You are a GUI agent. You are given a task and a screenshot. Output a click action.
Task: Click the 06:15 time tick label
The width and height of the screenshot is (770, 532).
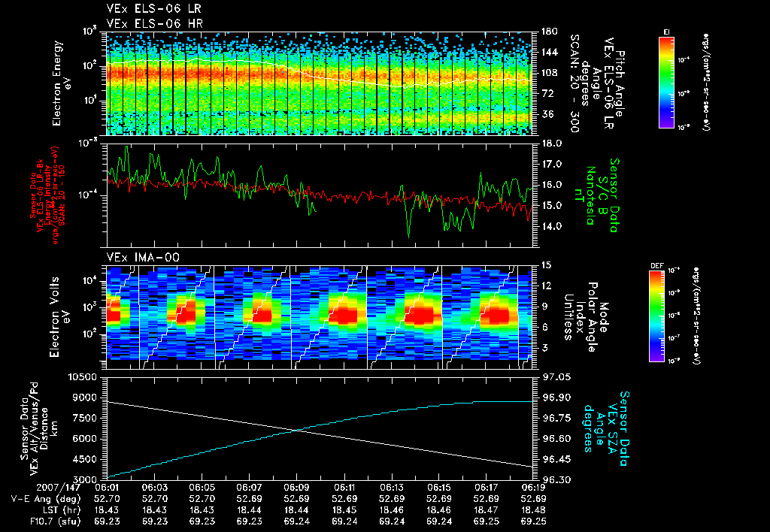click(439, 488)
